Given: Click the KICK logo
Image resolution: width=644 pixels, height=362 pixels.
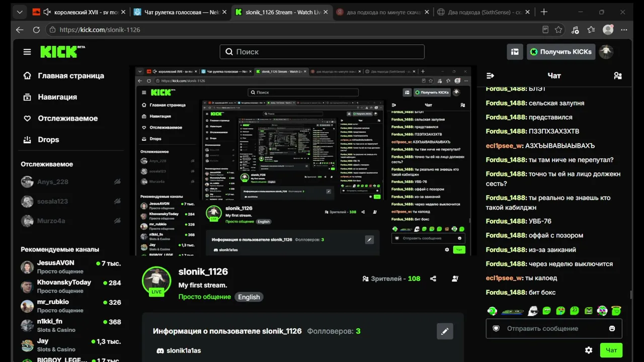Looking at the screenshot, I should point(62,51).
